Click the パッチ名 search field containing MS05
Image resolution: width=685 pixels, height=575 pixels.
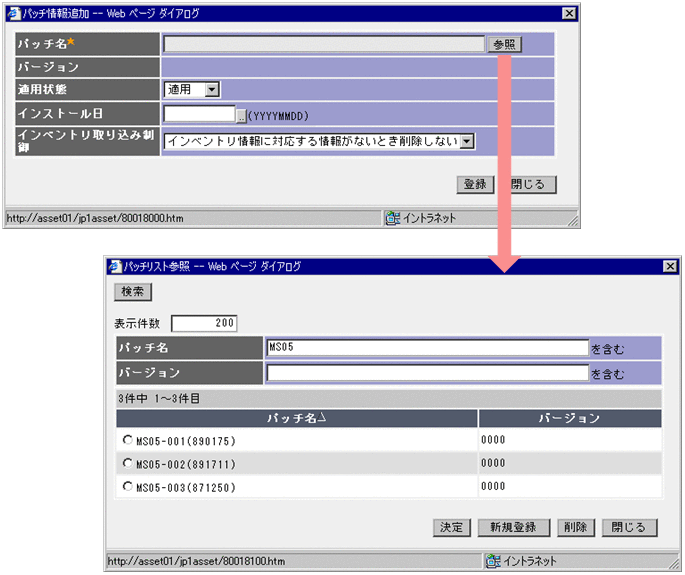pyautogui.click(x=428, y=348)
